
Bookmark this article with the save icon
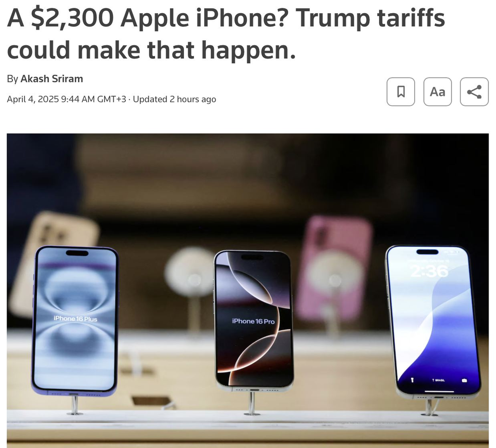pyautogui.click(x=401, y=92)
